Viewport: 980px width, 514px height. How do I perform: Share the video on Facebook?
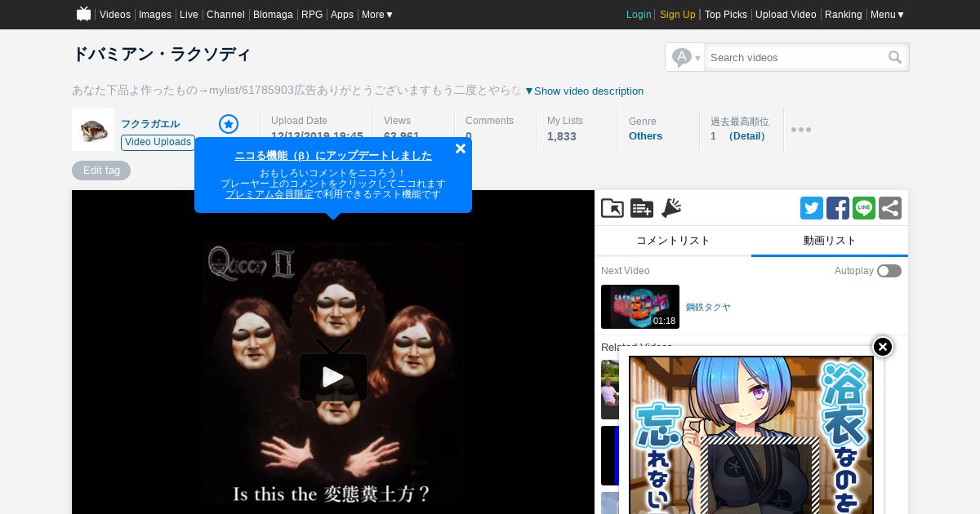tap(838, 208)
